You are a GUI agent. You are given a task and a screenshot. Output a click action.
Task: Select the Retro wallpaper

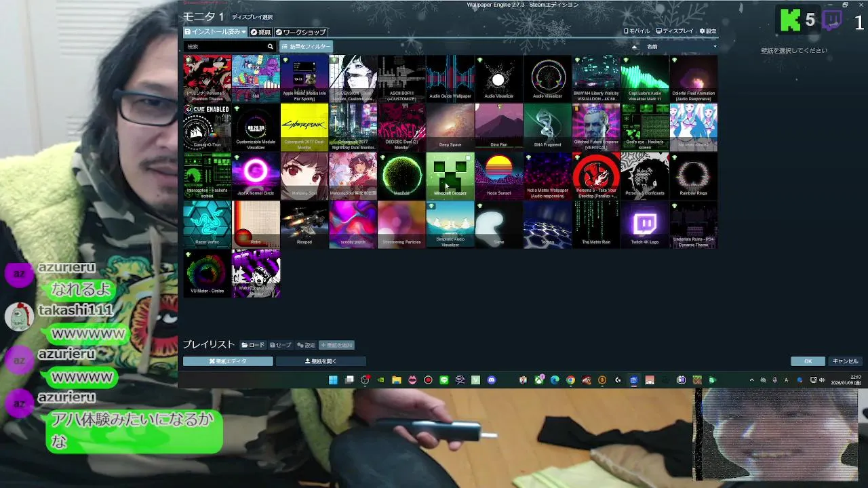pos(256,224)
